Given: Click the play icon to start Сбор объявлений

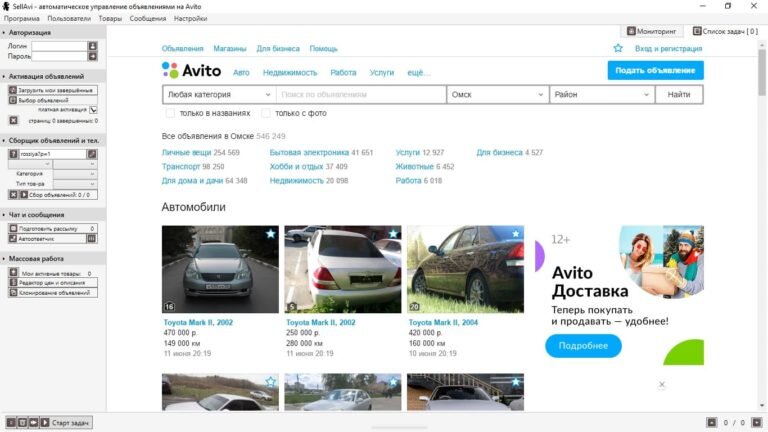Looking at the screenshot, I should point(24,194).
